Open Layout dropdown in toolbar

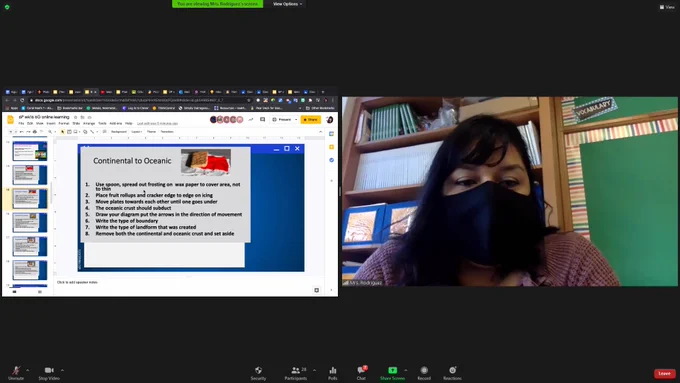pyautogui.click(x=137, y=131)
